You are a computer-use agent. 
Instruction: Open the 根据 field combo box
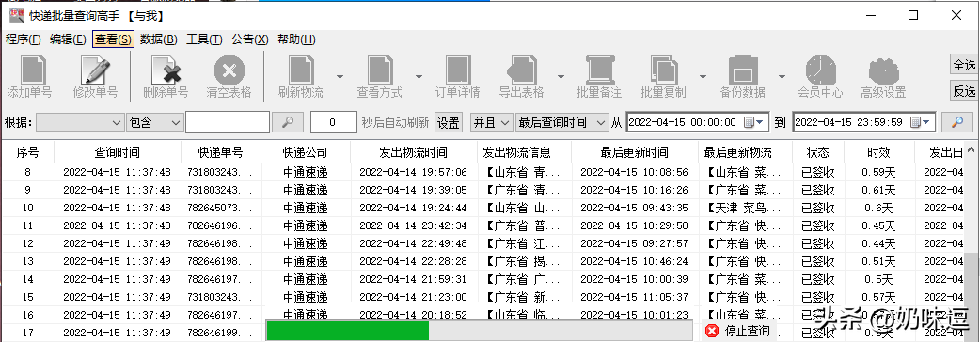pyautogui.click(x=80, y=122)
